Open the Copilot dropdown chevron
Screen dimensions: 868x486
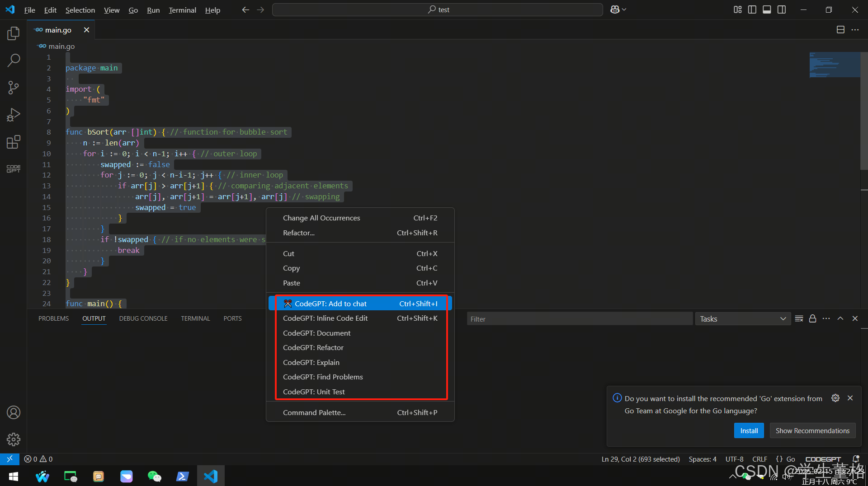tap(624, 9)
